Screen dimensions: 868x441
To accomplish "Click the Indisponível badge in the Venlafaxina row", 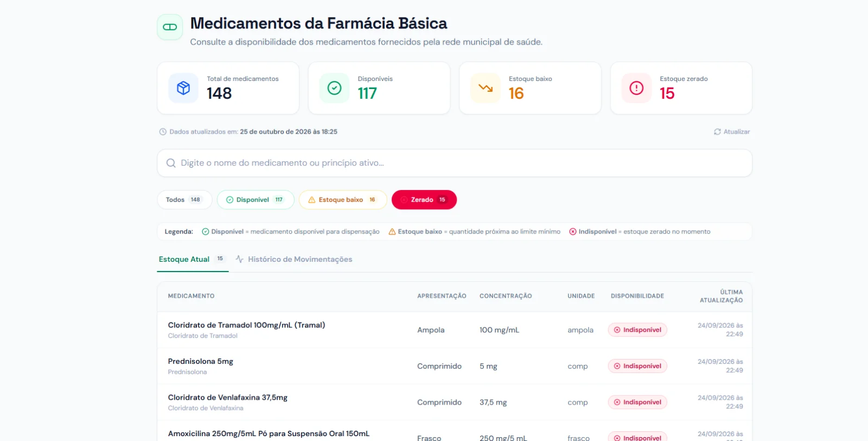I will [637, 402].
